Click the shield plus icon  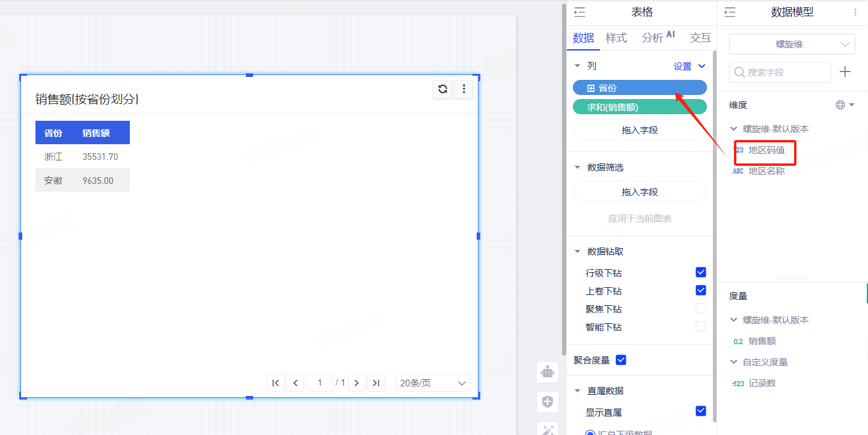pyautogui.click(x=547, y=402)
